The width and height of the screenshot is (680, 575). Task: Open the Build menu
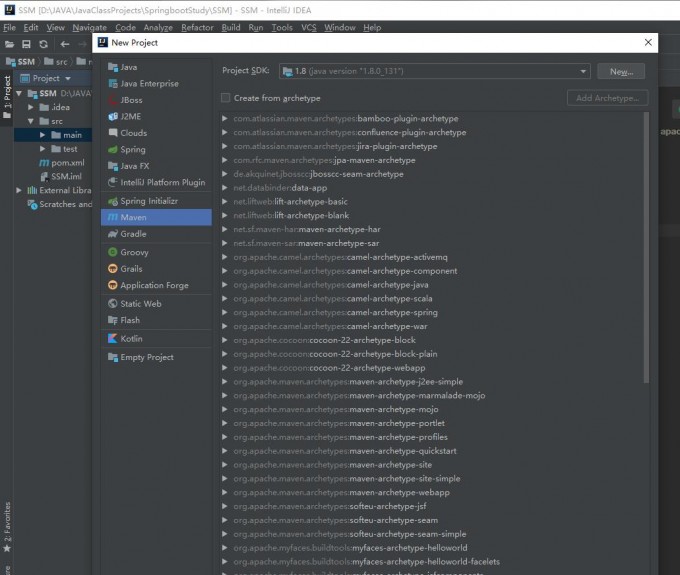pos(231,28)
